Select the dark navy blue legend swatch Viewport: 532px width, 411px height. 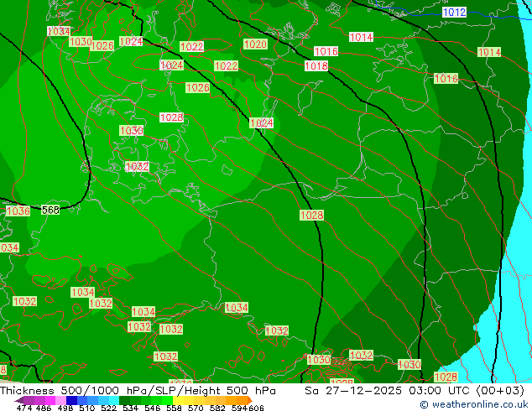71,400
